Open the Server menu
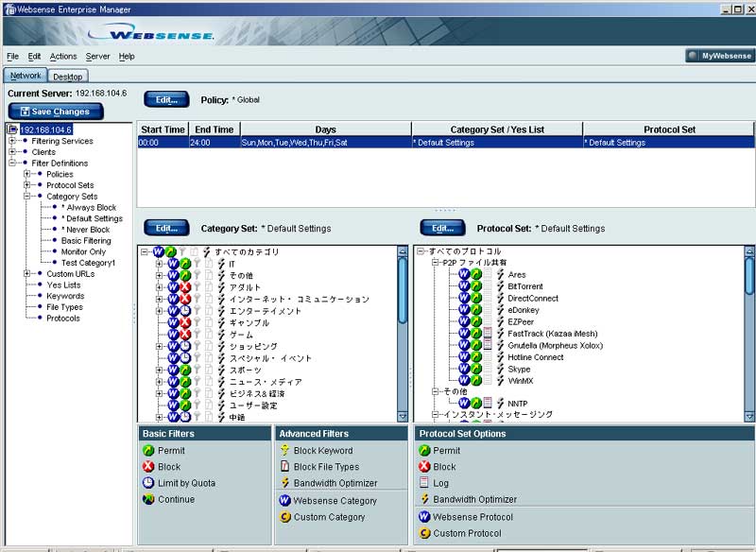Image resolution: width=756 pixels, height=552 pixels. tap(98, 57)
